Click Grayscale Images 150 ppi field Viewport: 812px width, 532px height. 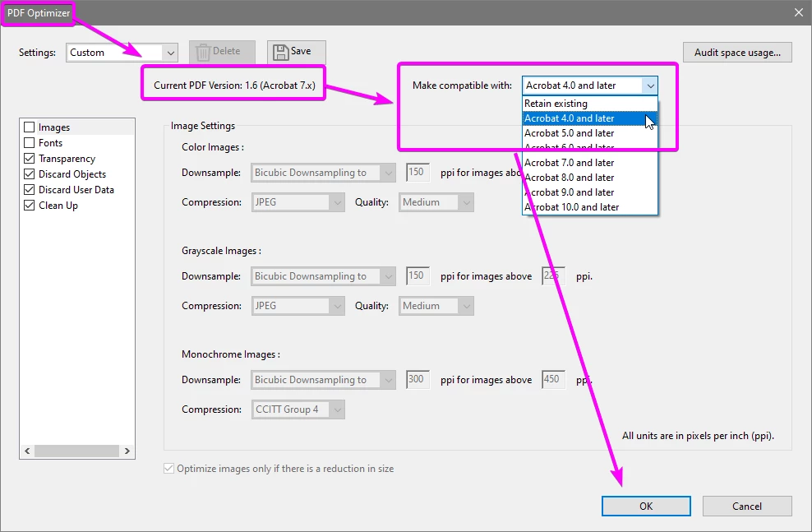pyautogui.click(x=418, y=275)
